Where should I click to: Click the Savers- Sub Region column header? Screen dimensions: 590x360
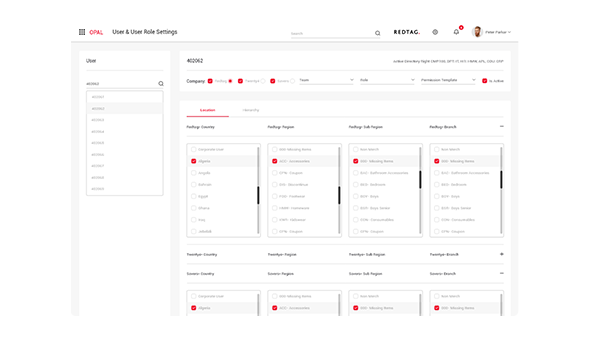pos(365,273)
